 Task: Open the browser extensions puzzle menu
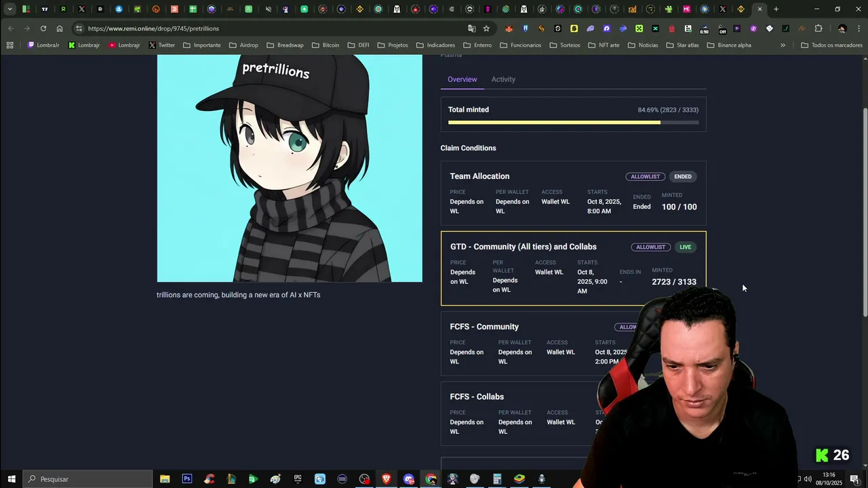click(x=818, y=28)
